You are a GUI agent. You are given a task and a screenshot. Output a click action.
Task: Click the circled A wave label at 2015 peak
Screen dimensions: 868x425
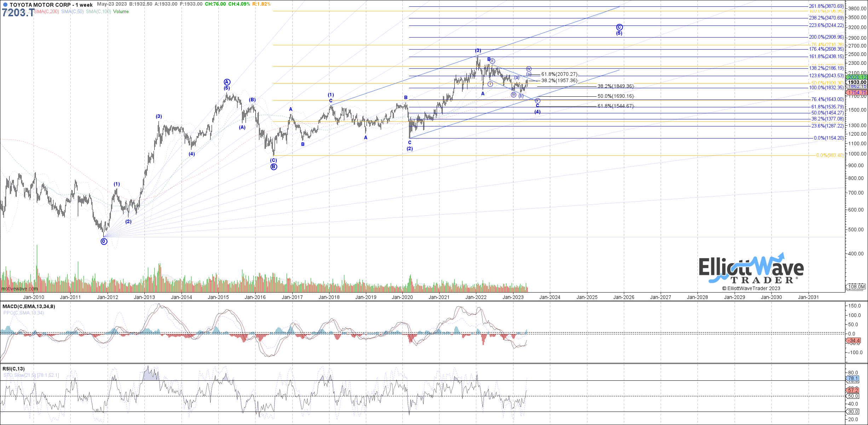coord(227,82)
